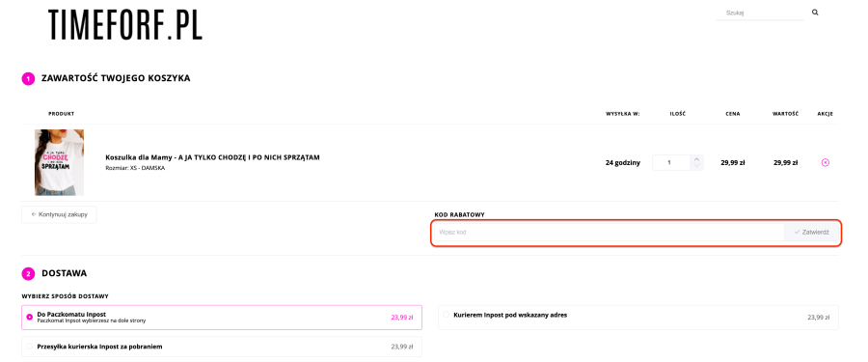Increase quantity with the up arrow
Image resolution: width=868 pixels, height=362 pixels.
click(697, 159)
